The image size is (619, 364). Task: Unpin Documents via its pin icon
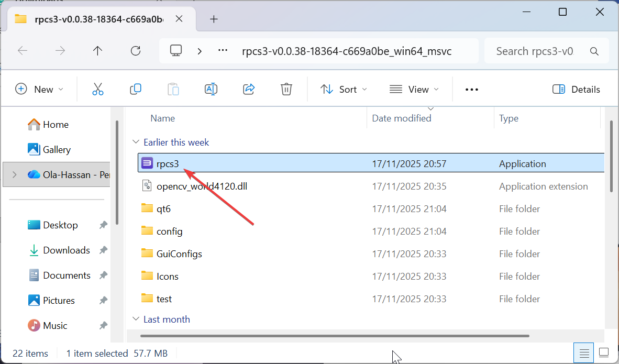(103, 275)
